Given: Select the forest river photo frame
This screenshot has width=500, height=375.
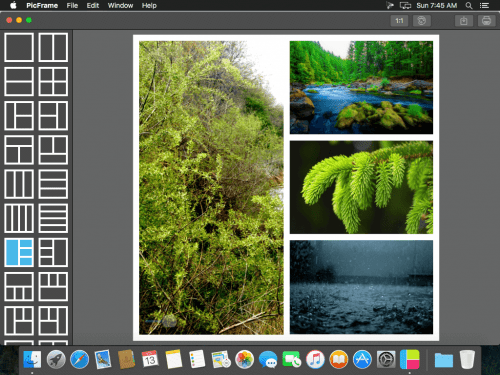Looking at the screenshot, I should (361, 87).
